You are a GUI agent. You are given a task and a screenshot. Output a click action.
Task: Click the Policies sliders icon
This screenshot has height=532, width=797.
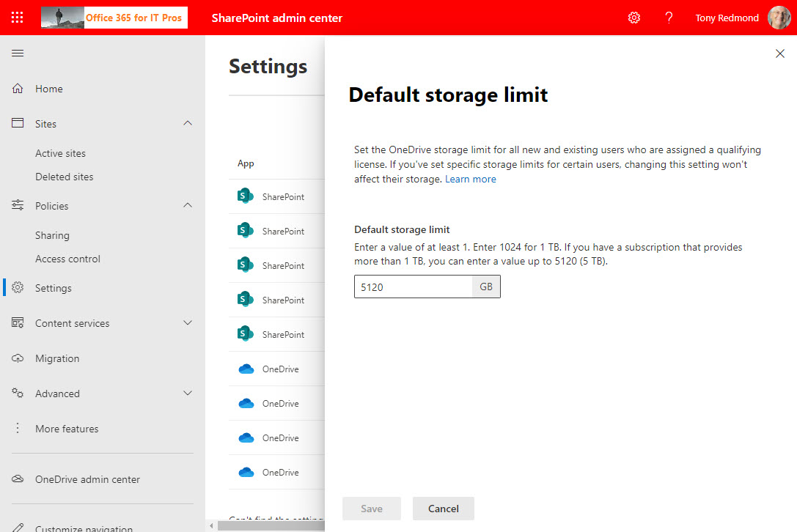[18, 205]
